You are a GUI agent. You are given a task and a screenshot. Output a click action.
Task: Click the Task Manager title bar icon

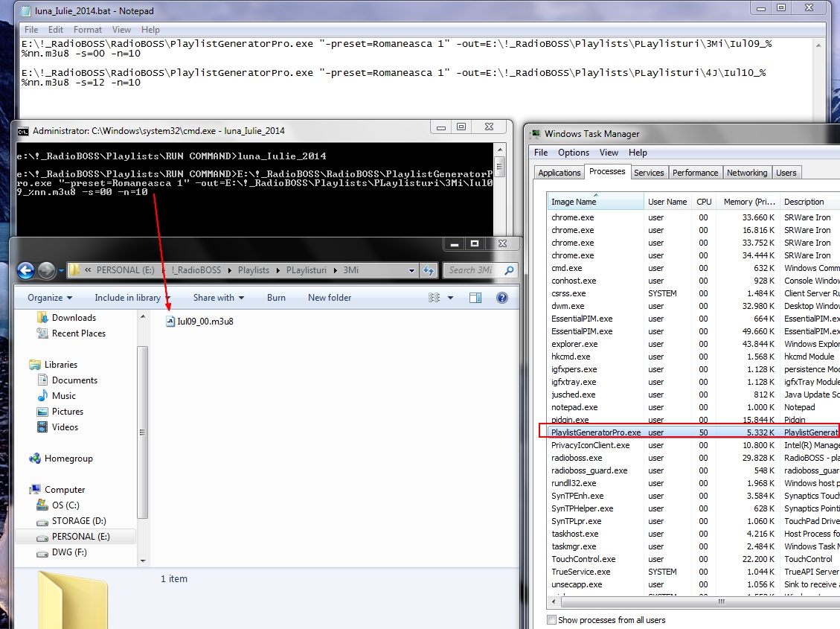(x=535, y=133)
